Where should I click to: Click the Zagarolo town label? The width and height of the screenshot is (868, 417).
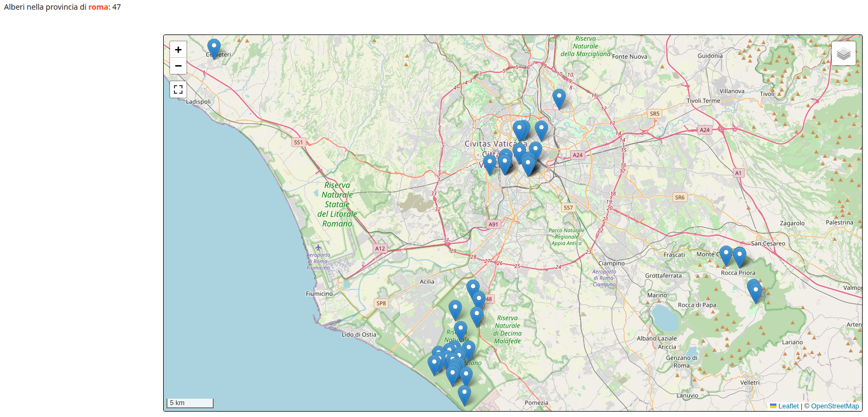click(x=792, y=223)
